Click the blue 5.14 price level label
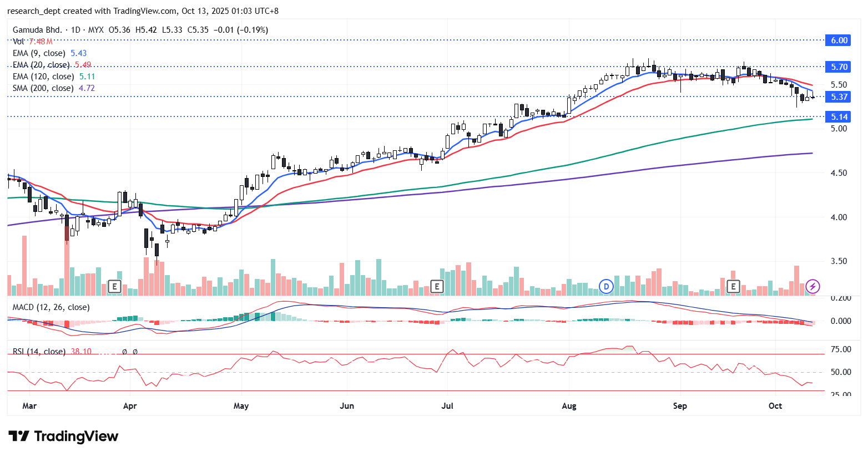This screenshot has height=457, width=868. click(x=839, y=116)
